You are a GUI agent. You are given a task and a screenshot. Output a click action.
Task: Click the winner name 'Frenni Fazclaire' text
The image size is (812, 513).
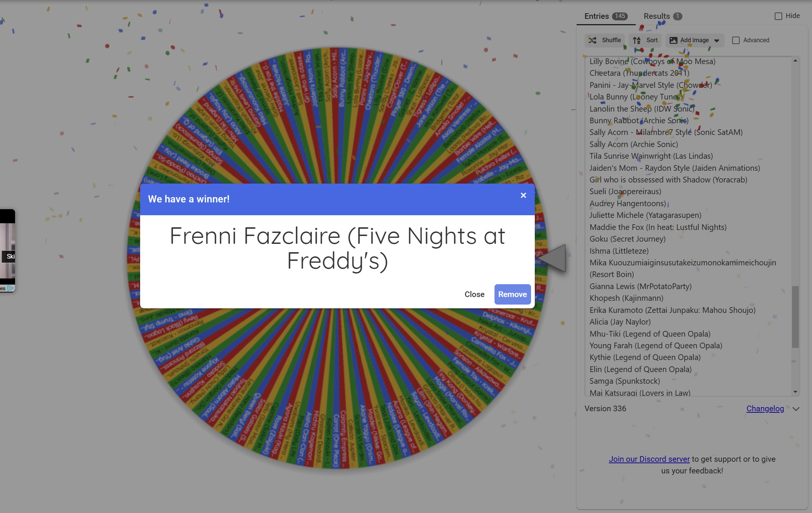pos(337,248)
